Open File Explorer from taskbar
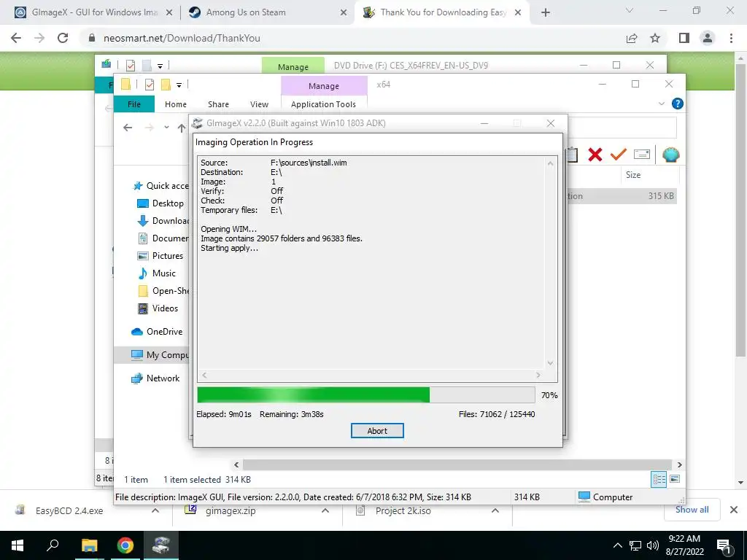This screenshot has height=560, width=747. (x=89, y=545)
